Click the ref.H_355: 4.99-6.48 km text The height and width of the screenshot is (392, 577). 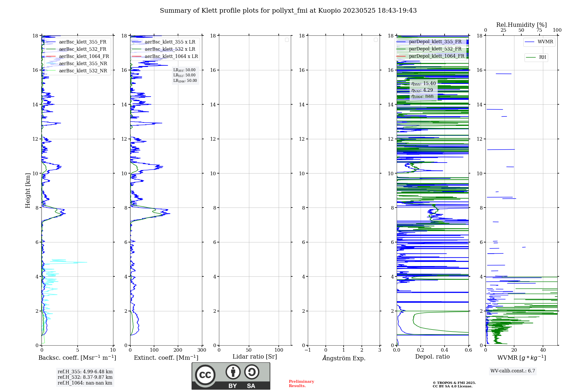(x=85, y=372)
